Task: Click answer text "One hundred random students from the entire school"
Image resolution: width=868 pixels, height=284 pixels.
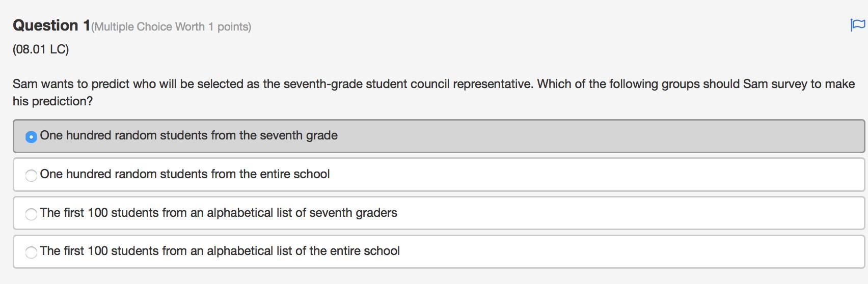Action: [x=184, y=174]
